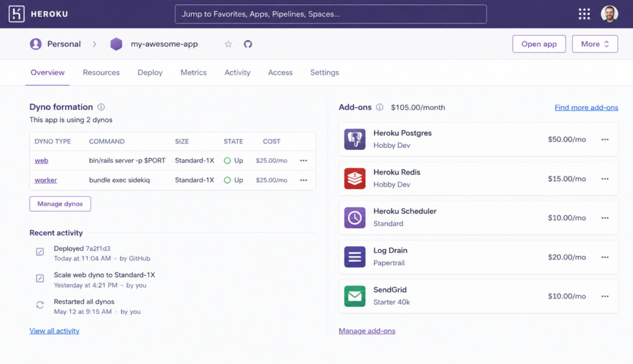The height and width of the screenshot is (364, 633).
Task: Click the Personal breadcrumb link
Action: [x=64, y=44]
